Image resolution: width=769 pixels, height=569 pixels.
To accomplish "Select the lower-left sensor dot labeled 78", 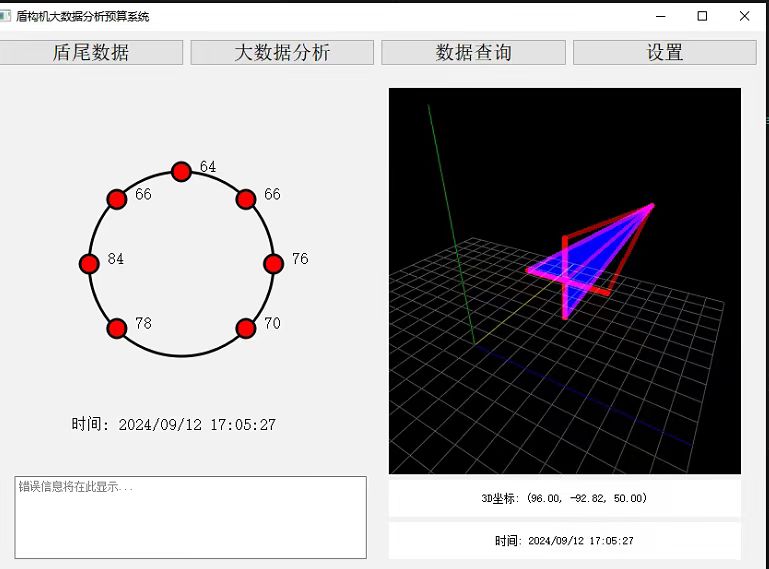I will [x=117, y=328].
